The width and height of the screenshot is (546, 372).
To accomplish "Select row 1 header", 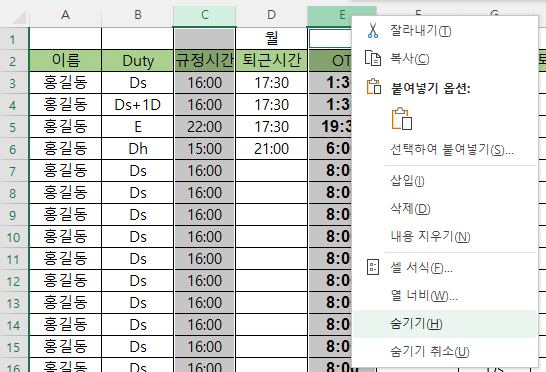I will [14, 39].
